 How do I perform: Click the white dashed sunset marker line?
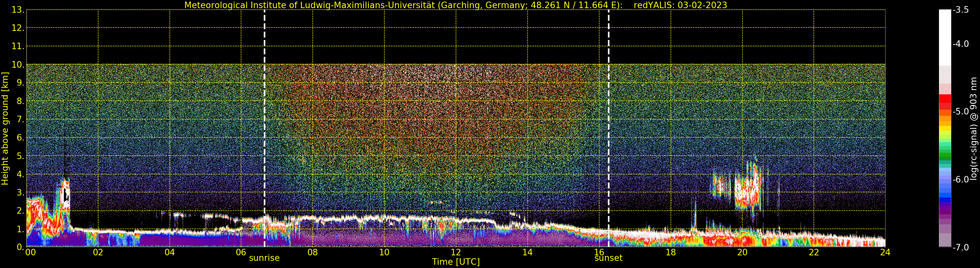click(x=609, y=128)
